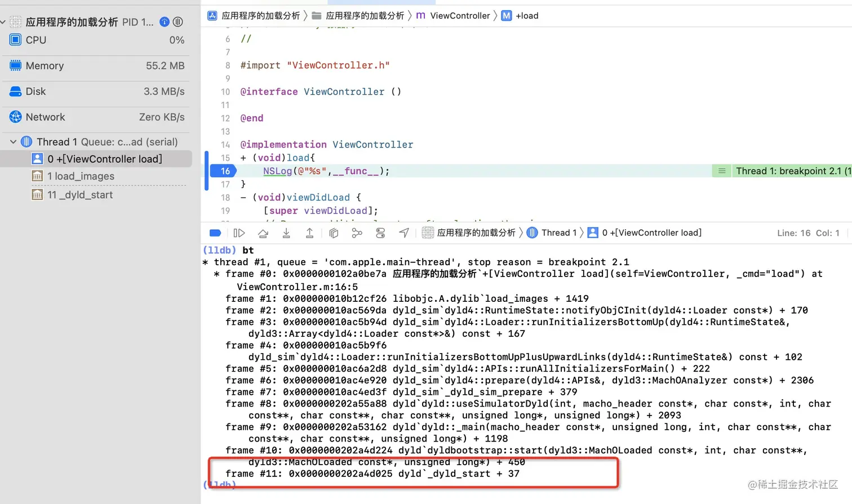852x504 pixels.
Task: Click the Simulate Location arrow icon
Action: click(x=404, y=233)
